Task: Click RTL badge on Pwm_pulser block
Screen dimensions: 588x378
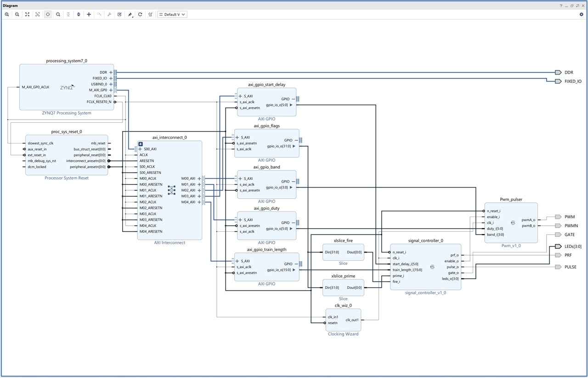Action: click(x=513, y=223)
